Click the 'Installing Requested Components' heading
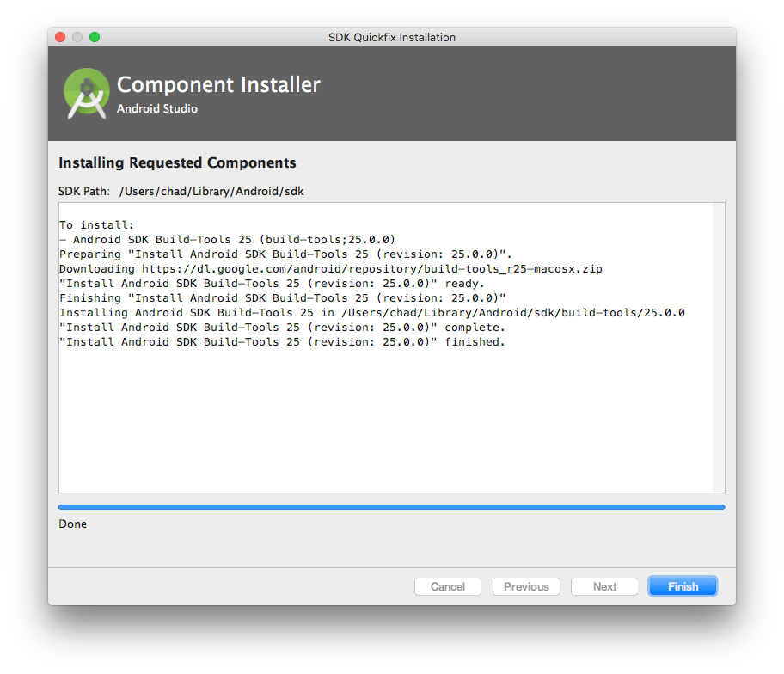The height and width of the screenshot is (674, 784). 177,163
